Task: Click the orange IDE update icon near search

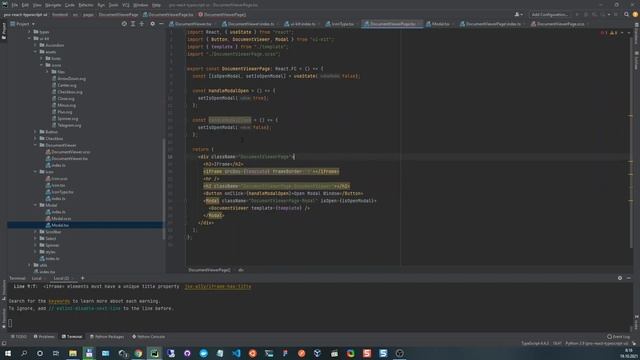Action: point(635,14)
